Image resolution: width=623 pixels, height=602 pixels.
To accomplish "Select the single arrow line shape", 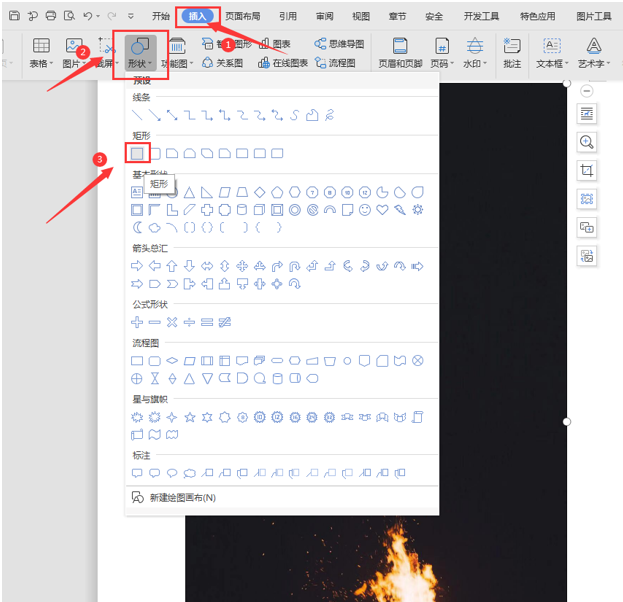I will tap(155, 115).
